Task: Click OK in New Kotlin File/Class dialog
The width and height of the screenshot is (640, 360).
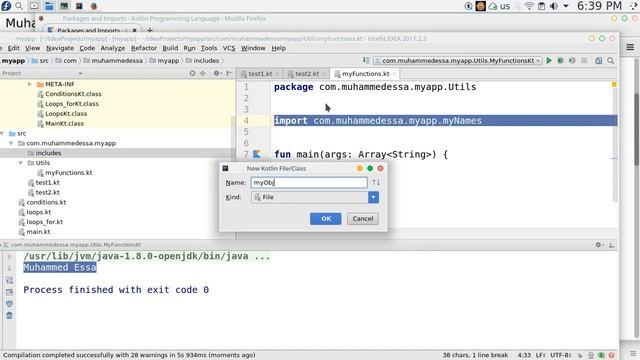Action: (326, 219)
